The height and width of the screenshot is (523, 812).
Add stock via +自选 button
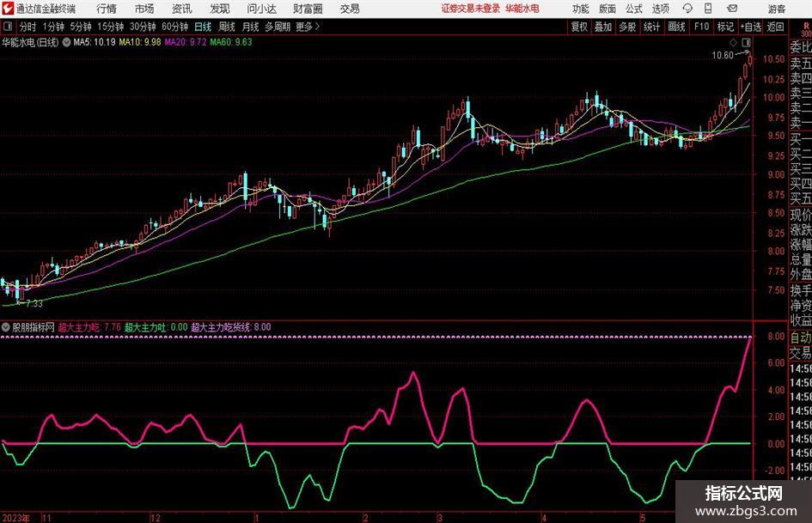tap(750, 27)
